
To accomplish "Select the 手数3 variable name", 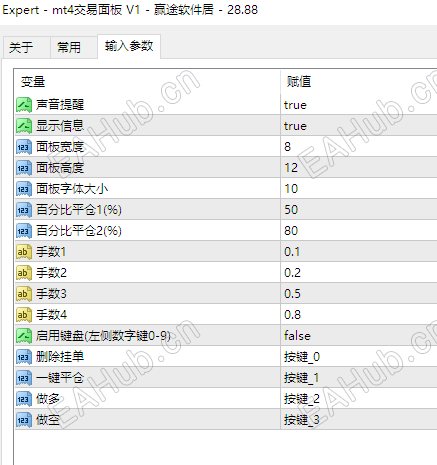I will tap(51, 294).
